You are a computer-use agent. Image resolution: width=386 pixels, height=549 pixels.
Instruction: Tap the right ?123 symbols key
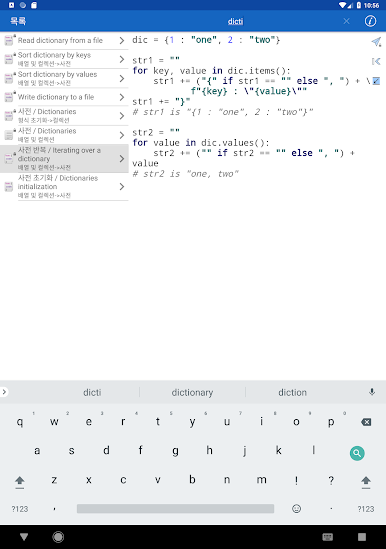[366, 509]
